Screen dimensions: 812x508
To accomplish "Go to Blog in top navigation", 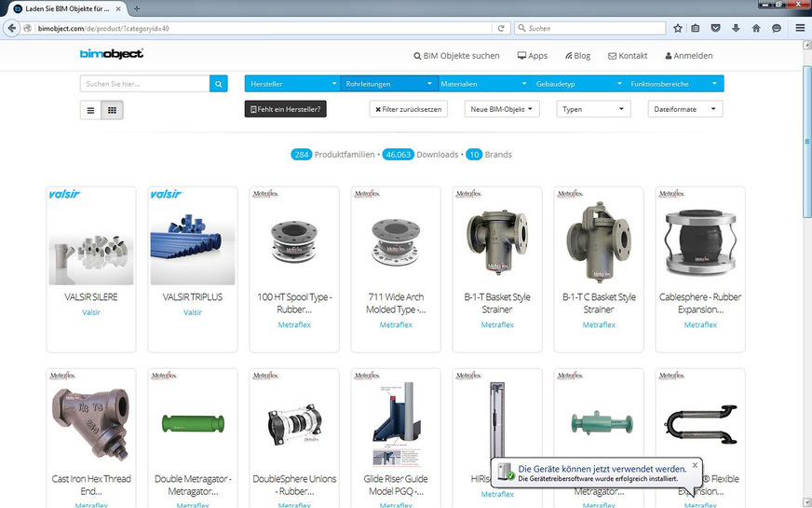I will [575, 56].
